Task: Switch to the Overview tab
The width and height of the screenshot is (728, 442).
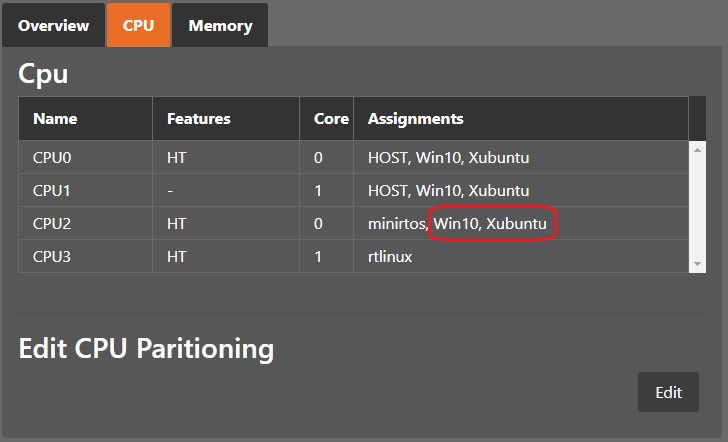Action: (53, 26)
